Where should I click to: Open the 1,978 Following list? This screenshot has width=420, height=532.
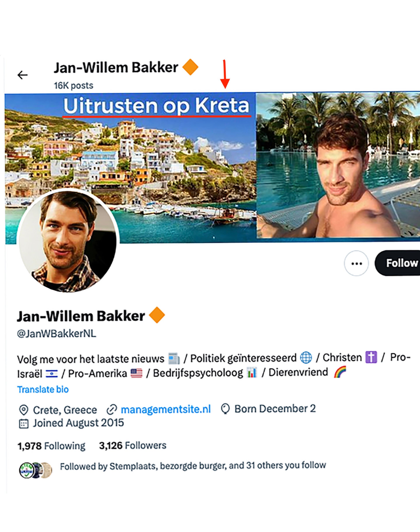coord(51,446)
